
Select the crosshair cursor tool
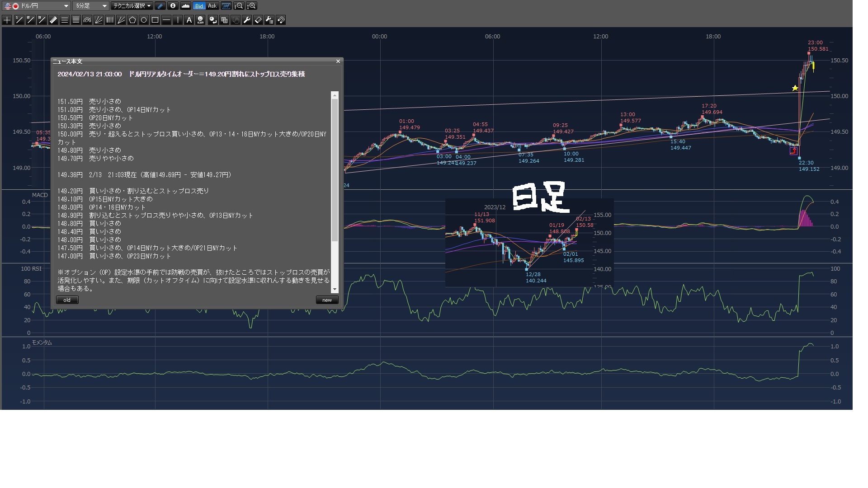[7, 20]
